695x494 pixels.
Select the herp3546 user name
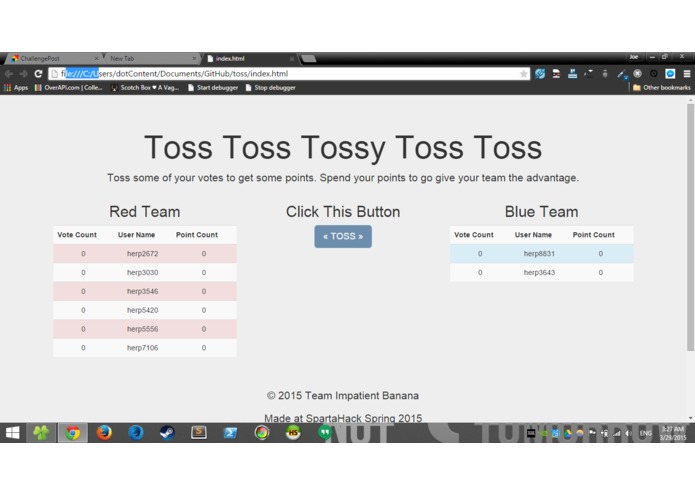(142, 292)
